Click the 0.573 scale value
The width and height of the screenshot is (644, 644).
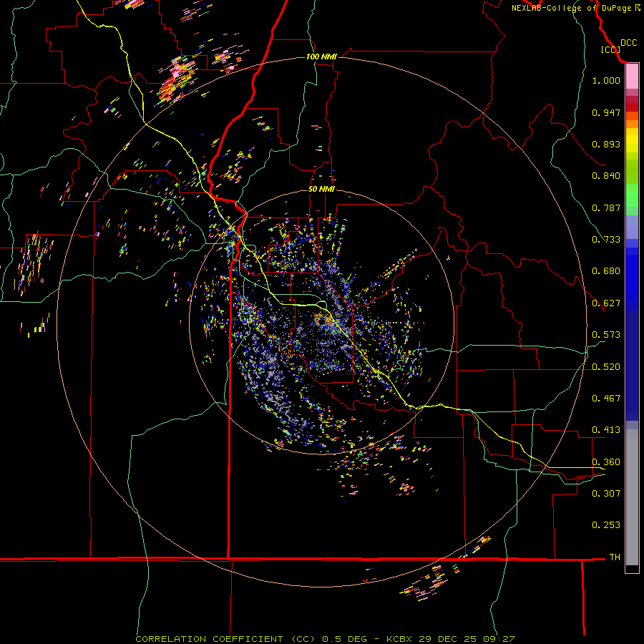tap(606, 335)
